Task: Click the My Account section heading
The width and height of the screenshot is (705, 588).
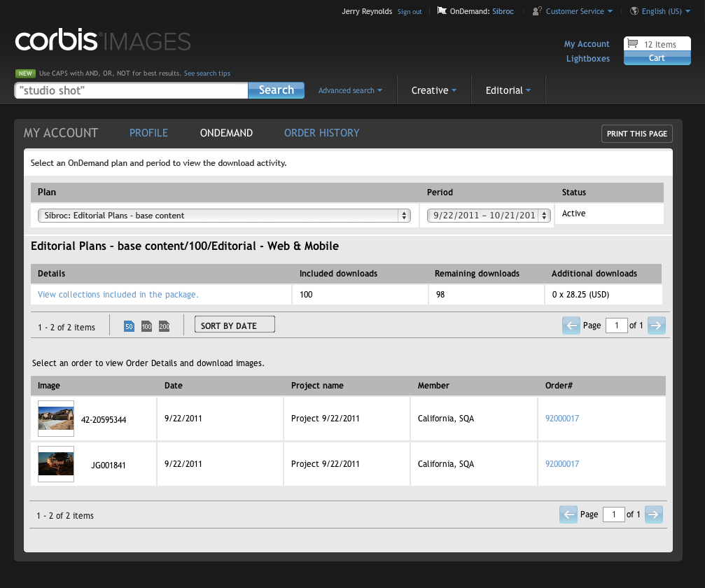Action: (61, 133)
